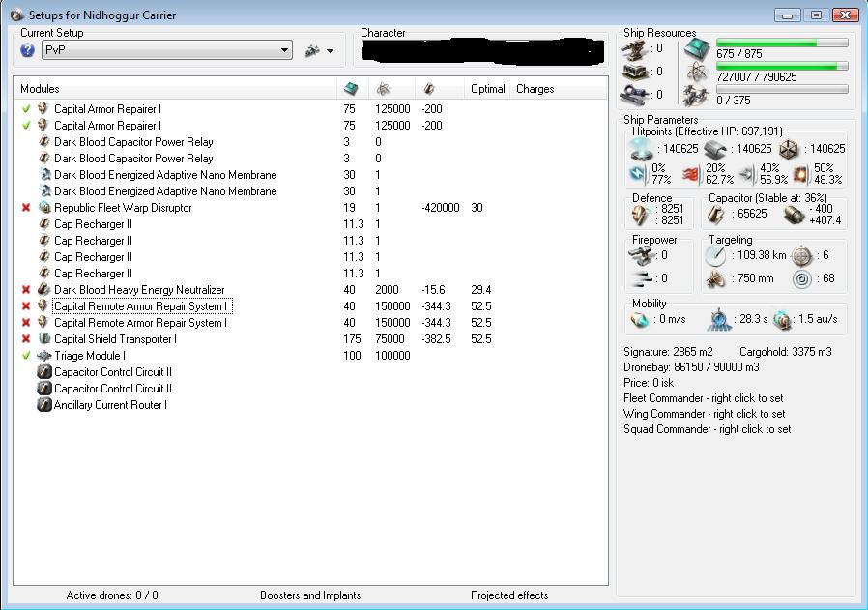Sort by powergrid column header icon

tap(383, 89)
